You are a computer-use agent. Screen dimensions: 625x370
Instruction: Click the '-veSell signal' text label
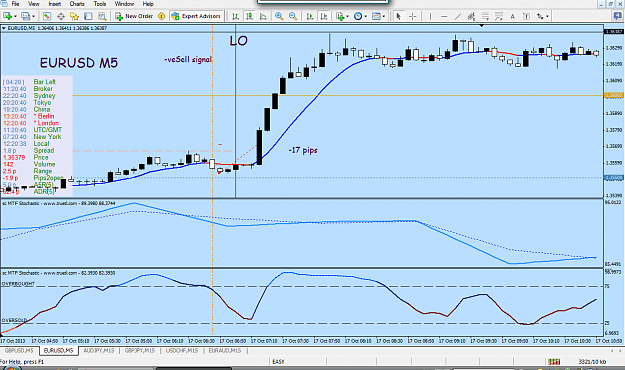tap(188, 59)
